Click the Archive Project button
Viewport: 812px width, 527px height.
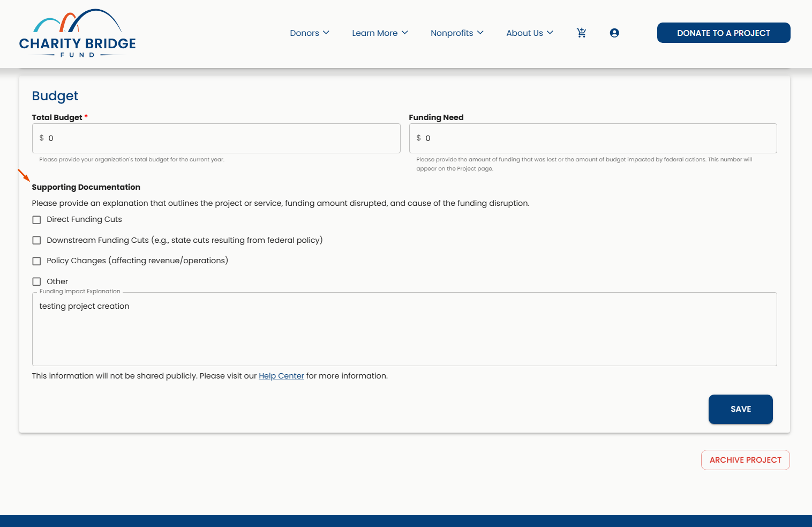click(746, 460)
